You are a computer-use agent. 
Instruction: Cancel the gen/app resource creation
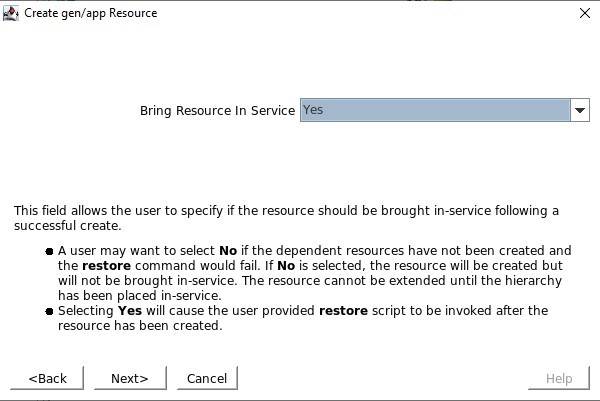pyautogui.click(x=207, y=378)
